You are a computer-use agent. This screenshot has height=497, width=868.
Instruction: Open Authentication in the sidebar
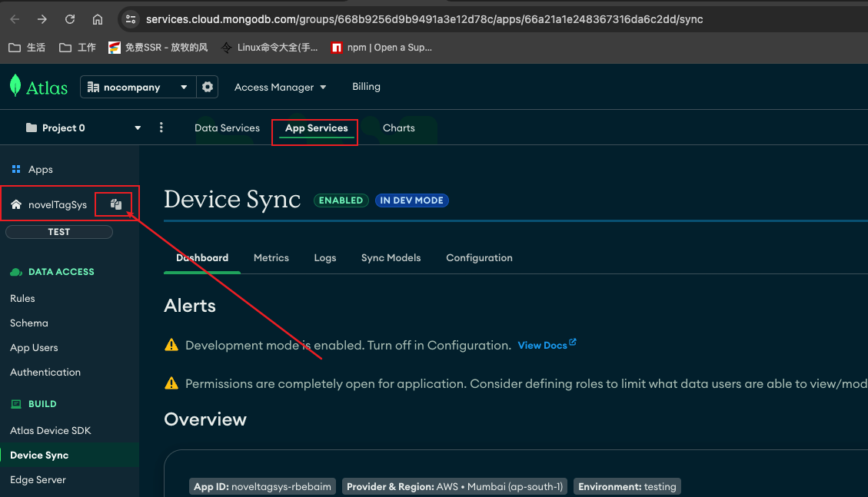pyautogui.click(x=45, y=372)
